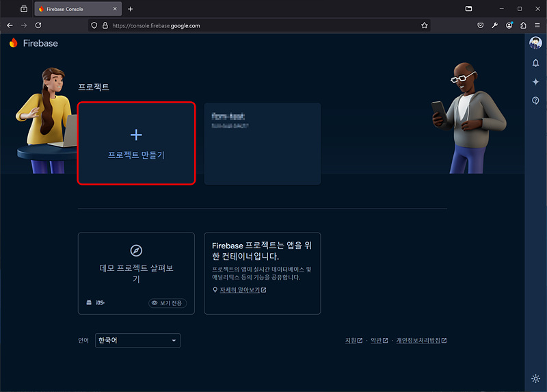Viewport: 547px width, 392px height.
Task: Maximize the browser window
Action: 520,9
